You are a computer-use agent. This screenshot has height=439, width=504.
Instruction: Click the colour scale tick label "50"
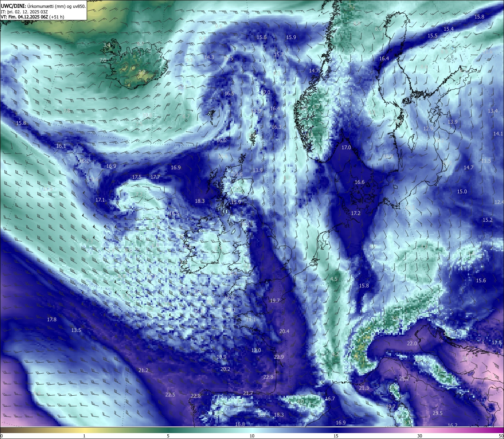click(500, 436)
